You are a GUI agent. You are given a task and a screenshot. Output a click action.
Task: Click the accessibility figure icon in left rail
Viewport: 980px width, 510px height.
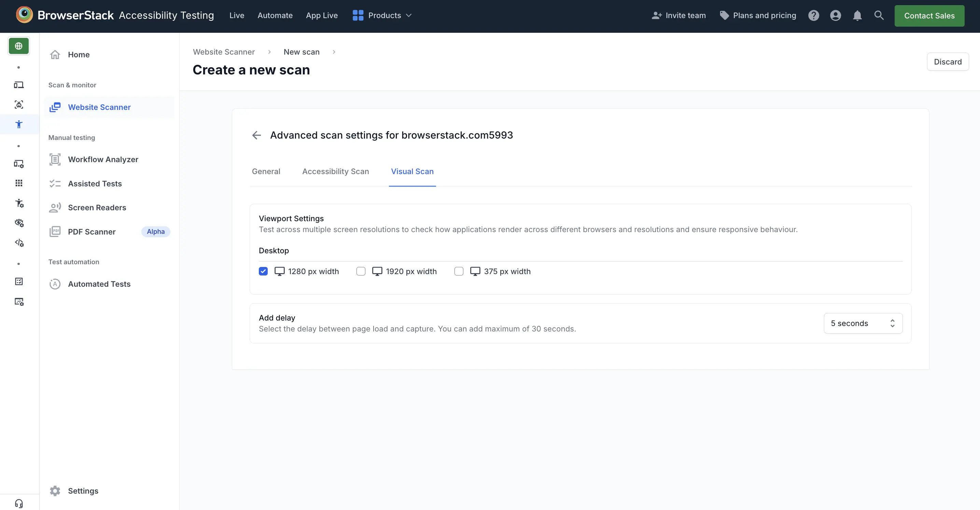tap(19, 124)
